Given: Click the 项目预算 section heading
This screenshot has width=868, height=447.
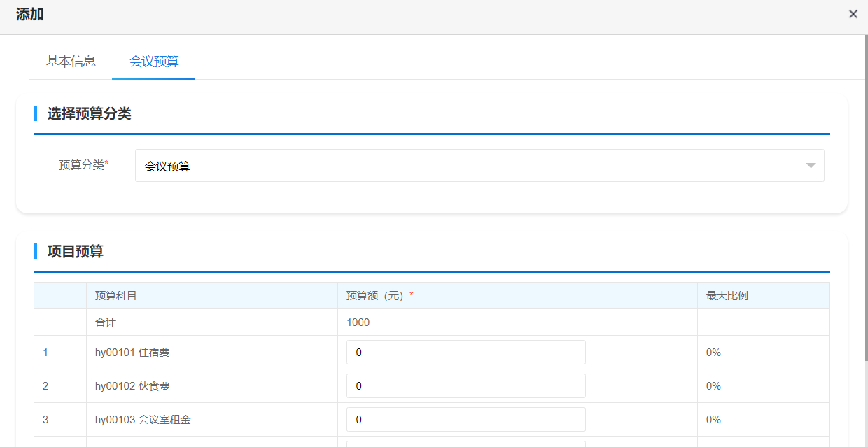Looking at the screenshot, I should [x=76, y=251].
